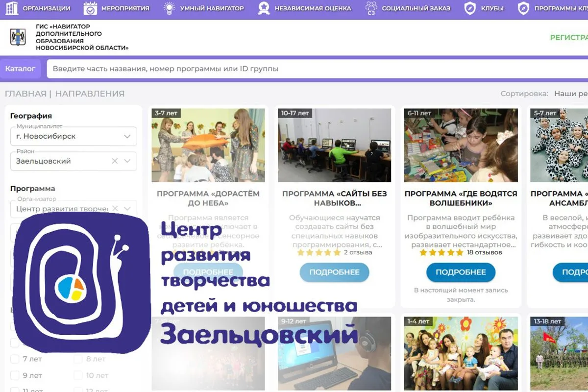Open the 5-7 лет ensemble program photo
The width and height of the screenshot is (588, 392).
(x=559, y=145)
